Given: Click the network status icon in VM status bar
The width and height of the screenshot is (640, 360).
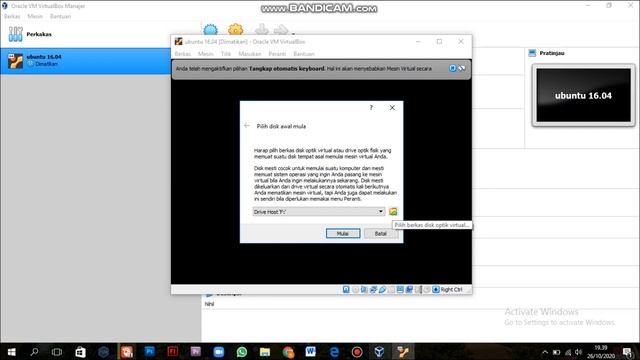Looking at the screenshot, I should point(373,289).
